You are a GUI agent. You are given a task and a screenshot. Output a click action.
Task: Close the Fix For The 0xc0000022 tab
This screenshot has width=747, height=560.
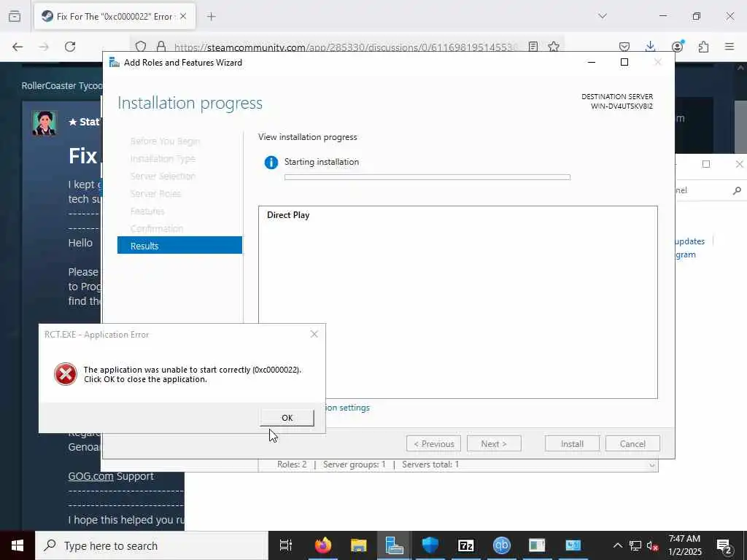(183, 16)
